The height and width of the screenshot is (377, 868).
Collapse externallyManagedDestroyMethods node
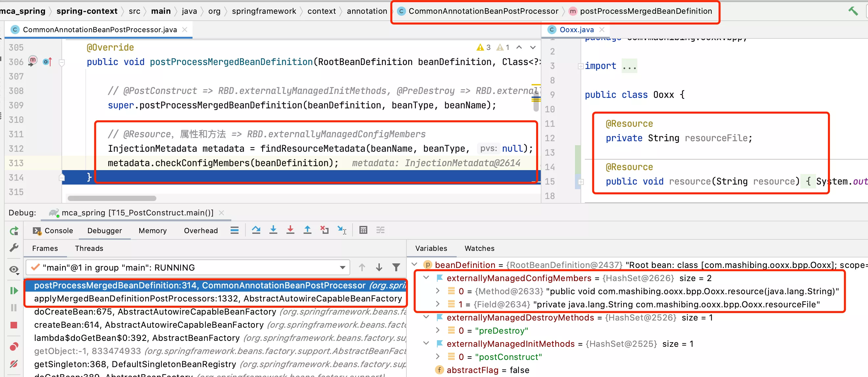(426, 317)
